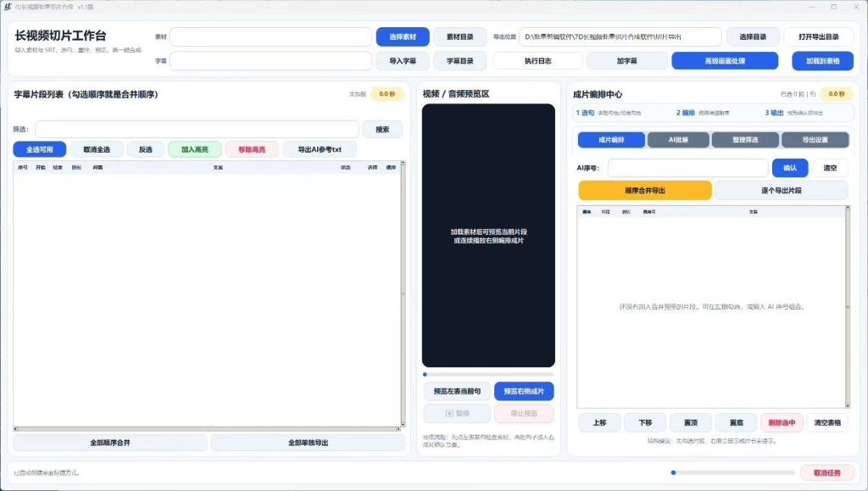Click the app logo icon in title bar
This screenshot has width=868, height=491.
coord(8,7)
